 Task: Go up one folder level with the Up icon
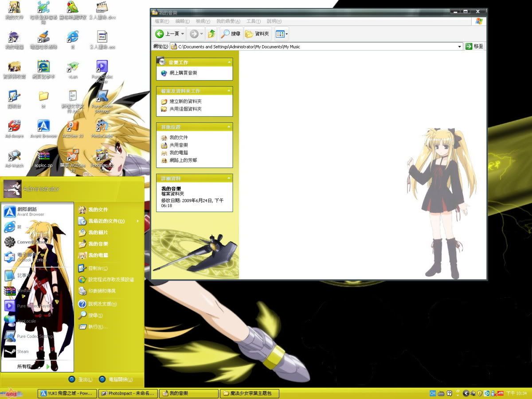point(212,34)
